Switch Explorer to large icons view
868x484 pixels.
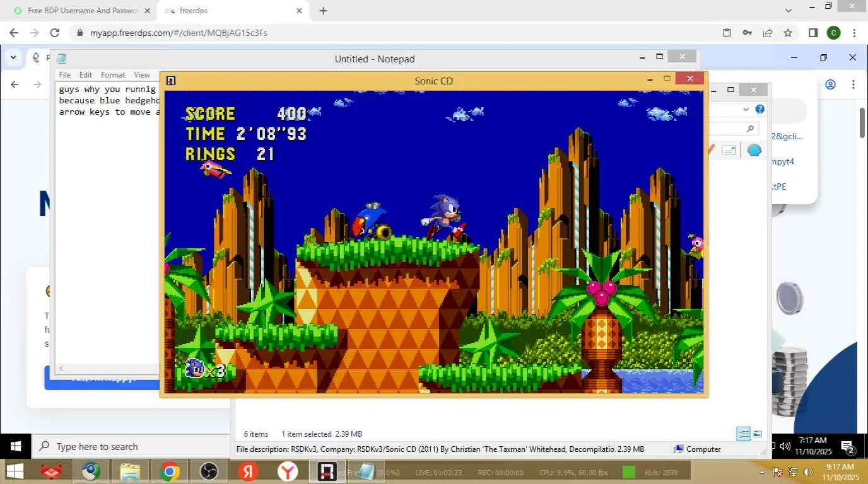pos(758,434)
